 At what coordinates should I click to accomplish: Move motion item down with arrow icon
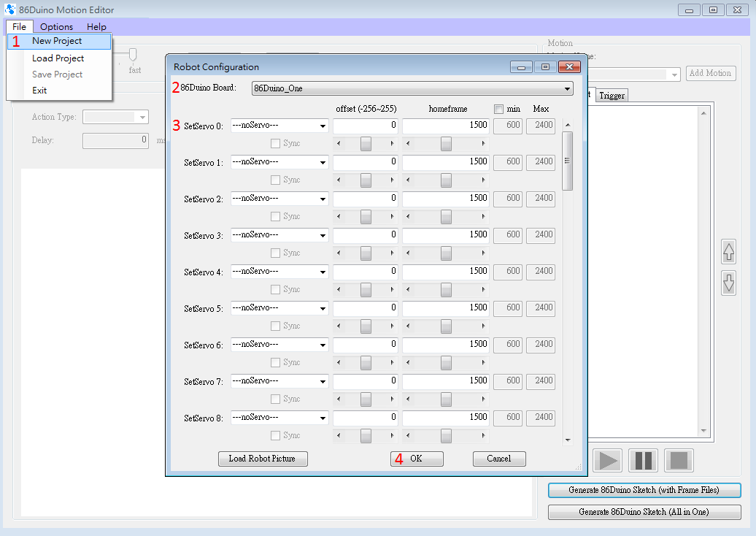point(728,283)
